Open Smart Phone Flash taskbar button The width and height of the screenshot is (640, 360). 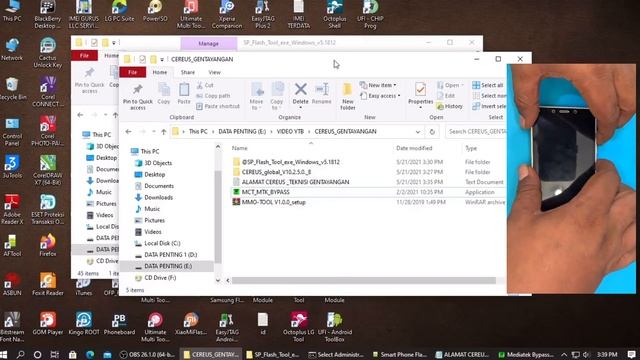point(400,354)
